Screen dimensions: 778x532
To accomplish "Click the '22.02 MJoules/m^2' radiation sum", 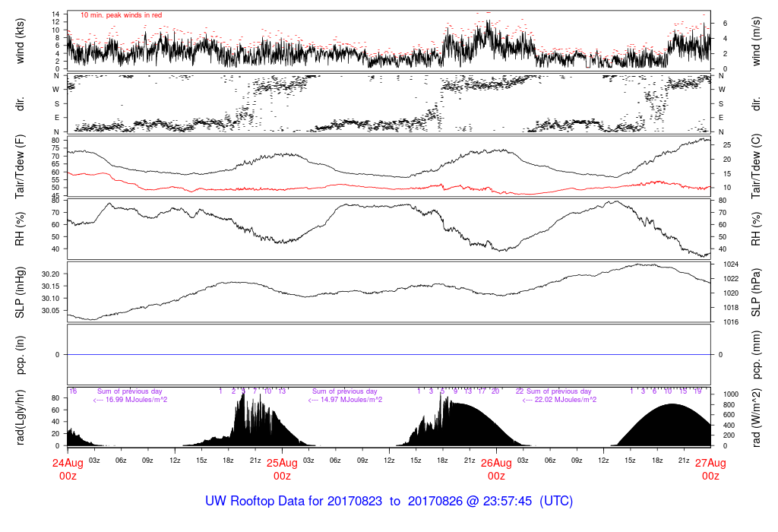I will (x=565, y=400).
